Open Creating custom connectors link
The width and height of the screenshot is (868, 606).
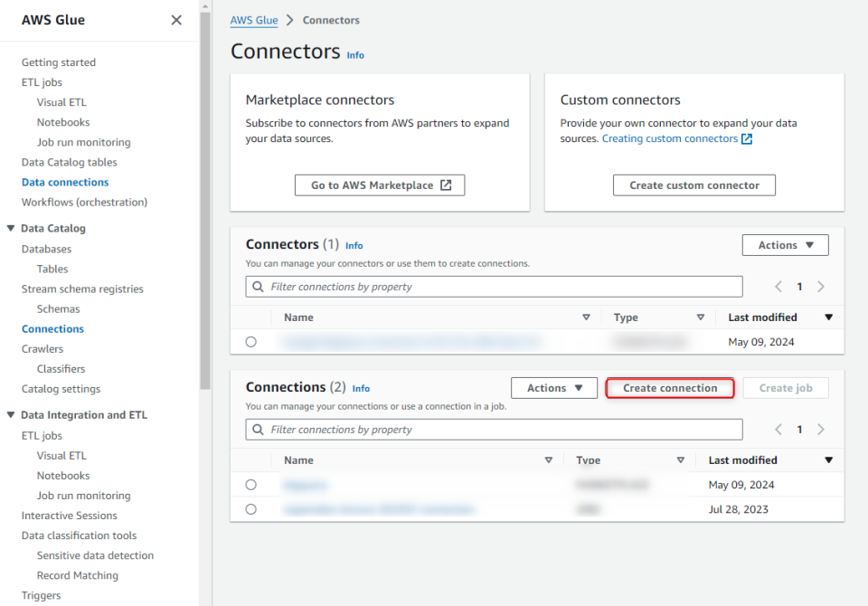coord(670,138)
